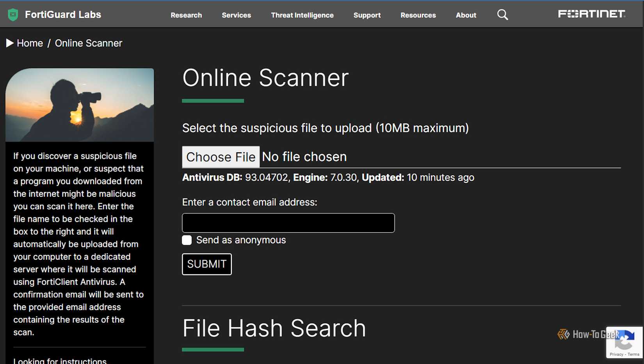Image resolution: width=644 pixels, height=364 pixels.
Task: Open the search magnifier icon
Action: 502,14
